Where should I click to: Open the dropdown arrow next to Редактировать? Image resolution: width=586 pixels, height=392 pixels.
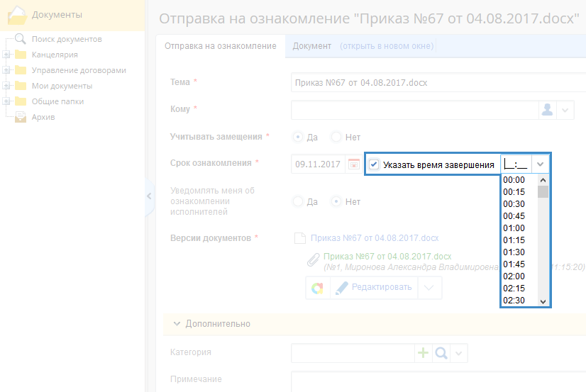(x=430, y=288)
